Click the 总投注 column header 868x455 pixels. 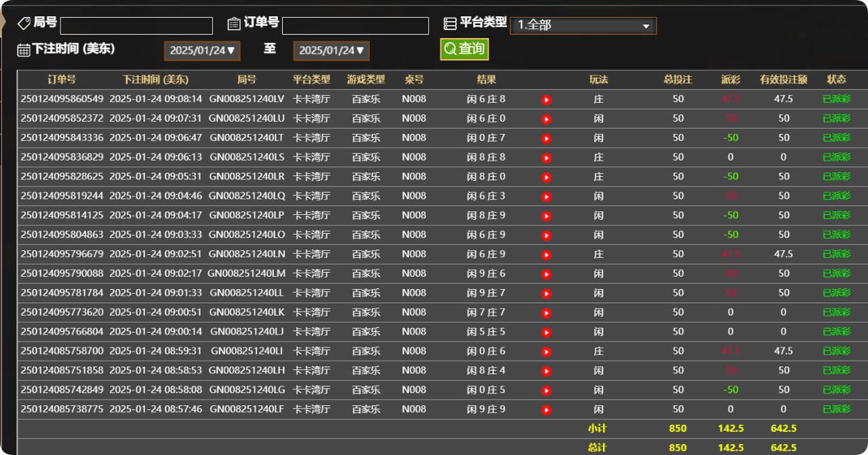[x=678, y=80]
